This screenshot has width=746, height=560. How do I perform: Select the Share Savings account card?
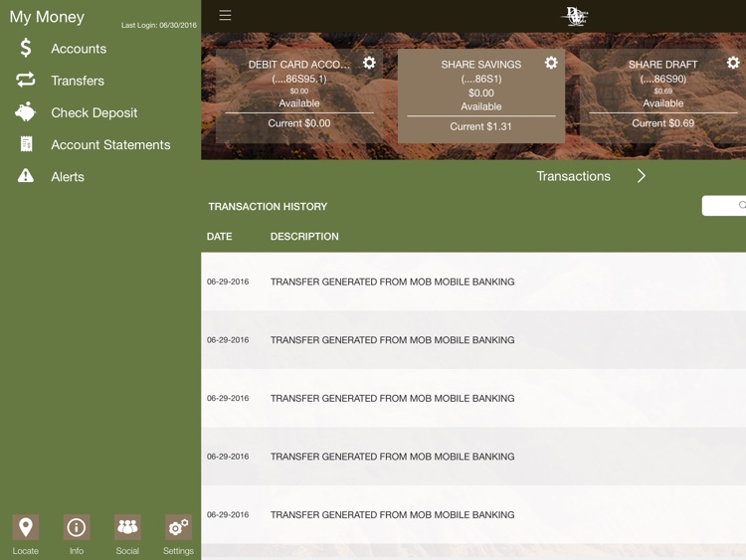click(x=481, y=95)
